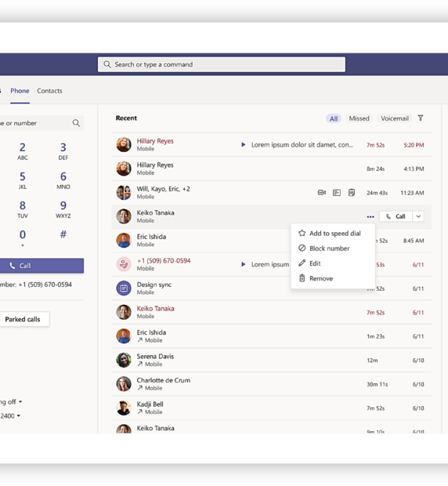Open transcript icon in Will, Kayo, Eric row
The width and height of the screenshot is (448, 486).
click(x=337, y=193)
